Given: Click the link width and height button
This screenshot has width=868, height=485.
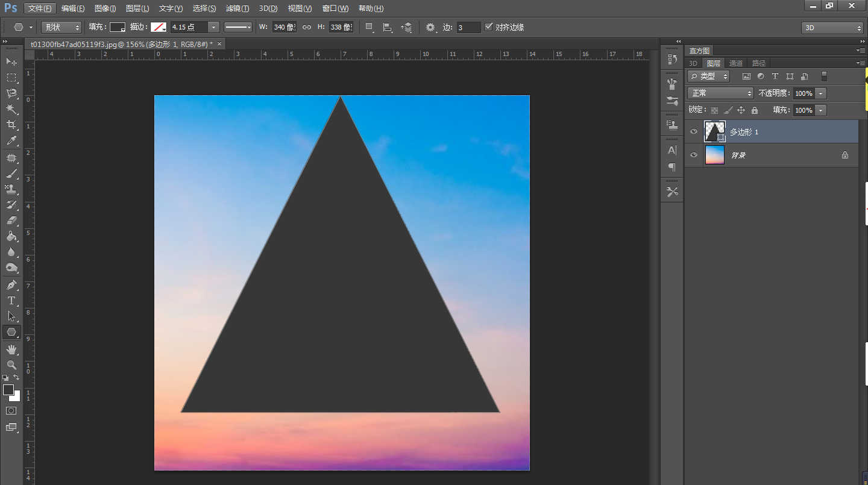Looking at the screenshot, I should pyautogui.click(x=307, y=27).
